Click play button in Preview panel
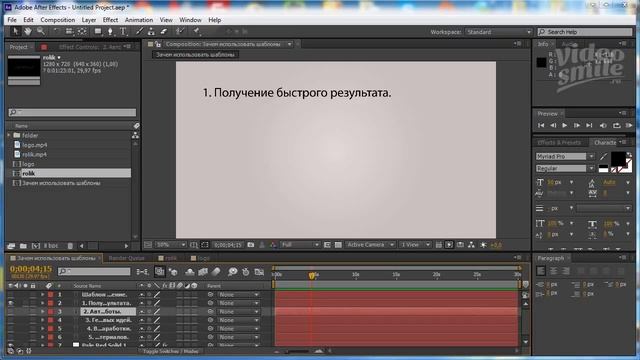Image resolution: width=640 pixels, height=360 pixels. click(x=564, y=125)
